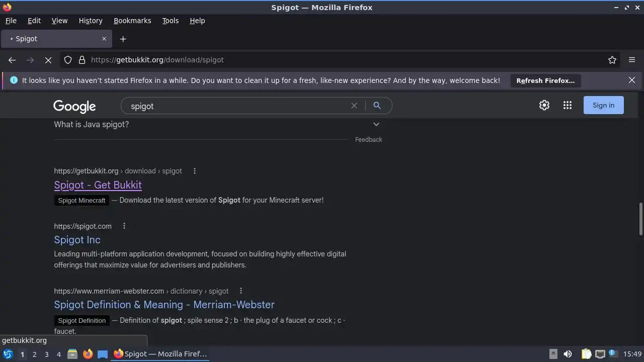Open the Firefox hamburger application menu
Screen dimensions: 644x362
click(632, 60)
